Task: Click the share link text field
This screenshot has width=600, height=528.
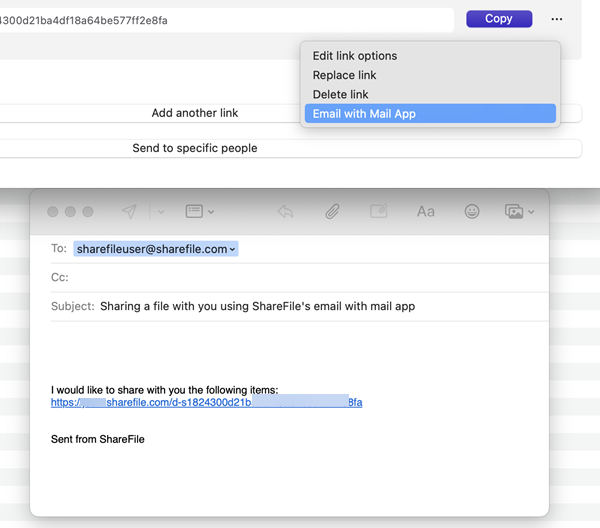Action: 227,20
